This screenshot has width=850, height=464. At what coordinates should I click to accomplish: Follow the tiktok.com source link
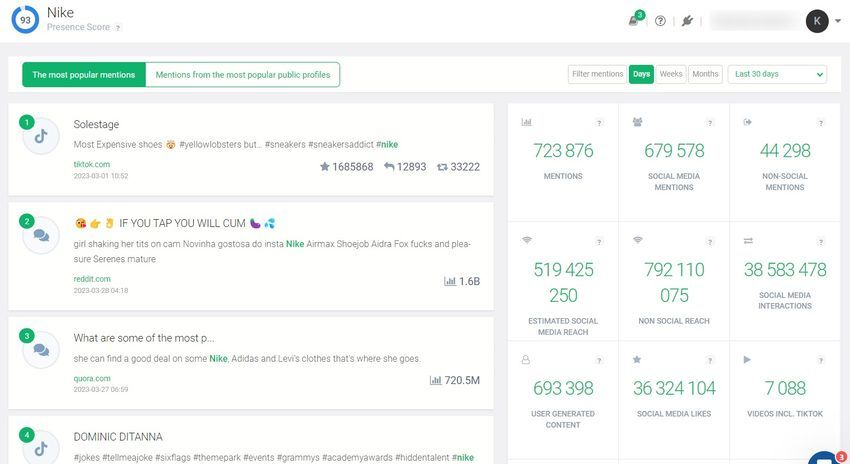(x=92, y=164)
